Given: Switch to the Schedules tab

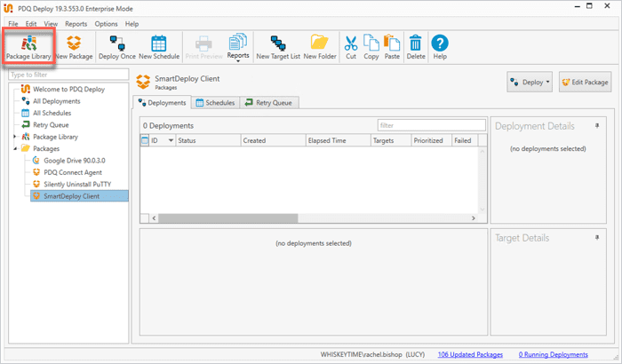Looking at the screenshot, I should point(215,103).
